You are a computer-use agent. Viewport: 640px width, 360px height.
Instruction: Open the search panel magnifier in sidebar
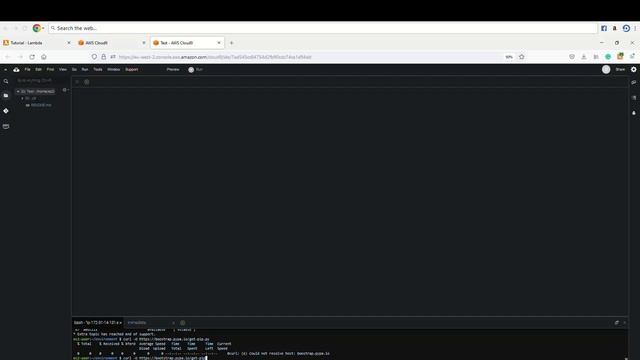pos(6,81)
